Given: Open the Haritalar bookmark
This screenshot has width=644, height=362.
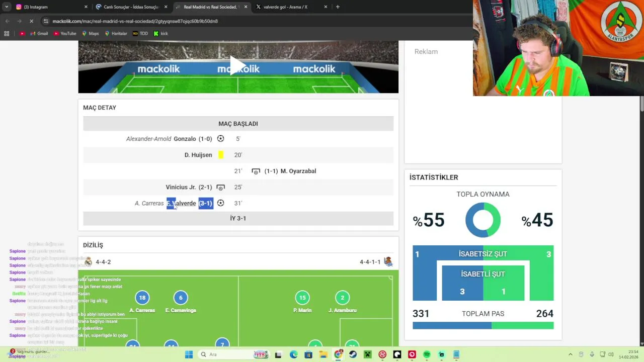Looking at the screenshot, I should (x=116, y=34).
